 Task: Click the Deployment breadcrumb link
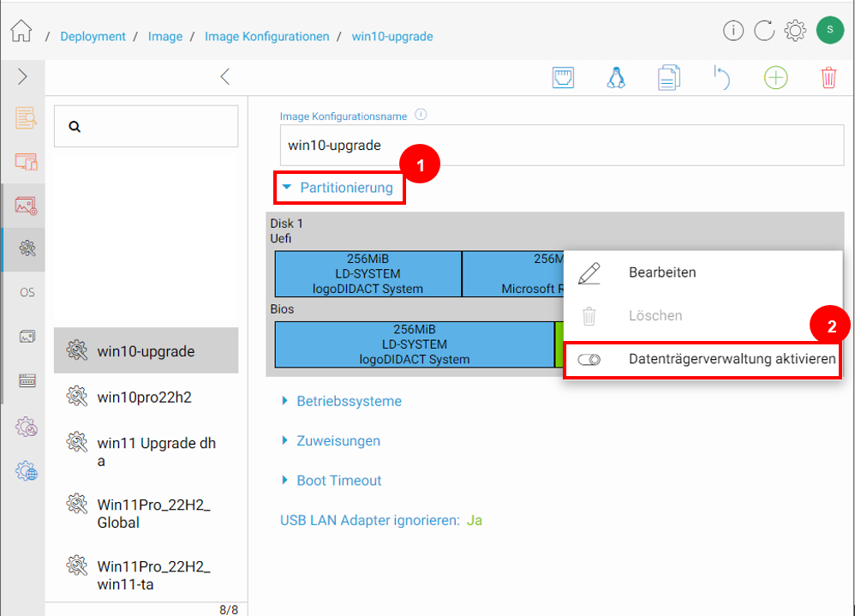93,37
